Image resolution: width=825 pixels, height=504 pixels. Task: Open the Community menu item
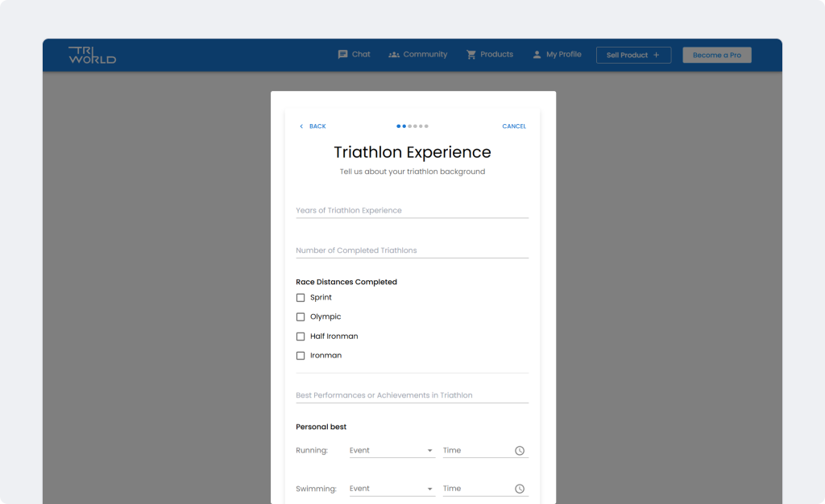(425, 54)
